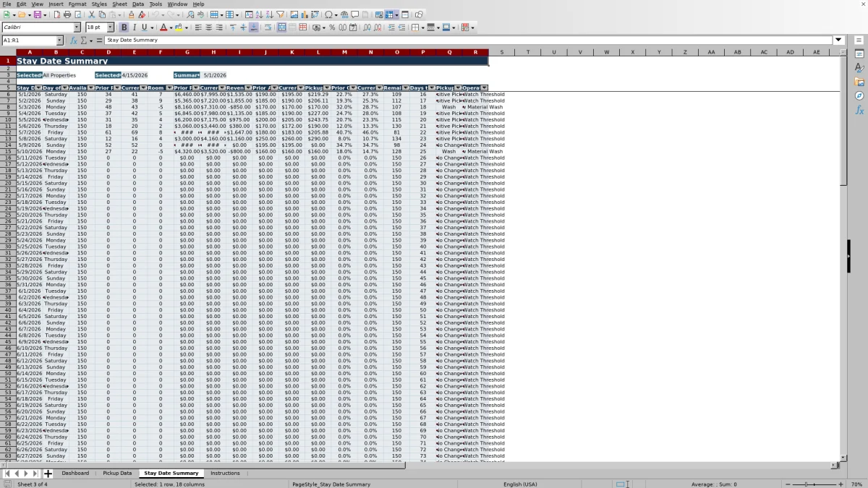Expand the formula bar arrow

point(839,40)
